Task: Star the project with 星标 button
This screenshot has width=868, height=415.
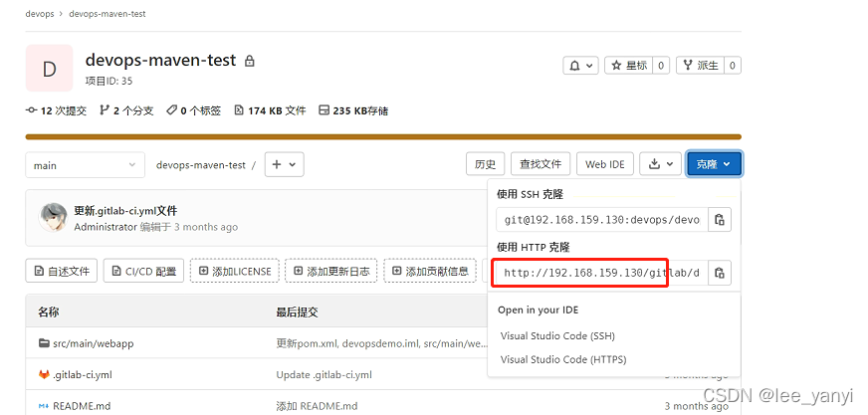Action: pos(629,66)
